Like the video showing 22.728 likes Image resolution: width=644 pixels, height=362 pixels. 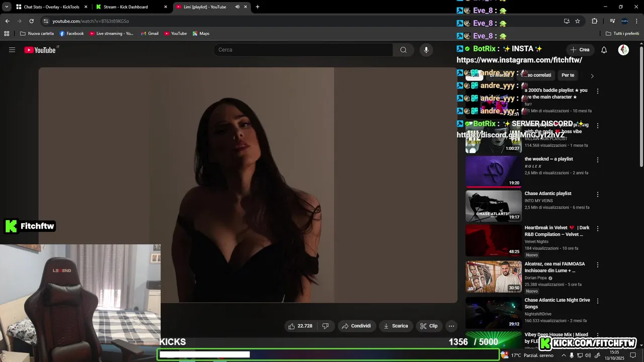click(x=300, y=326)
